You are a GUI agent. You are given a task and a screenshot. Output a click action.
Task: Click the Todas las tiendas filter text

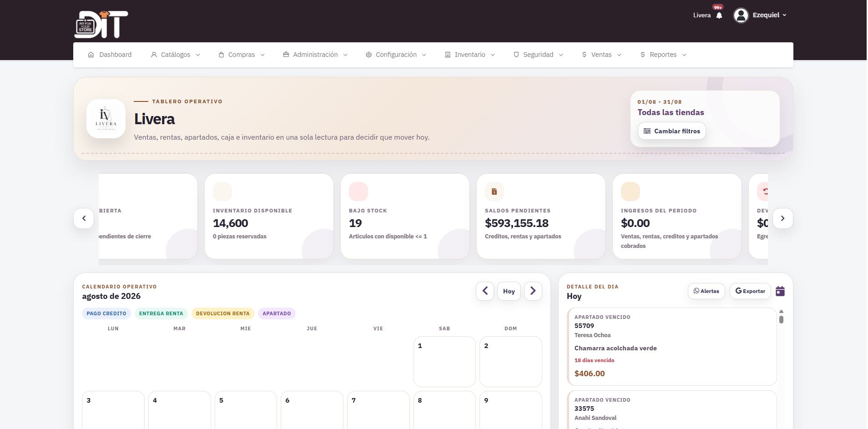671,112
